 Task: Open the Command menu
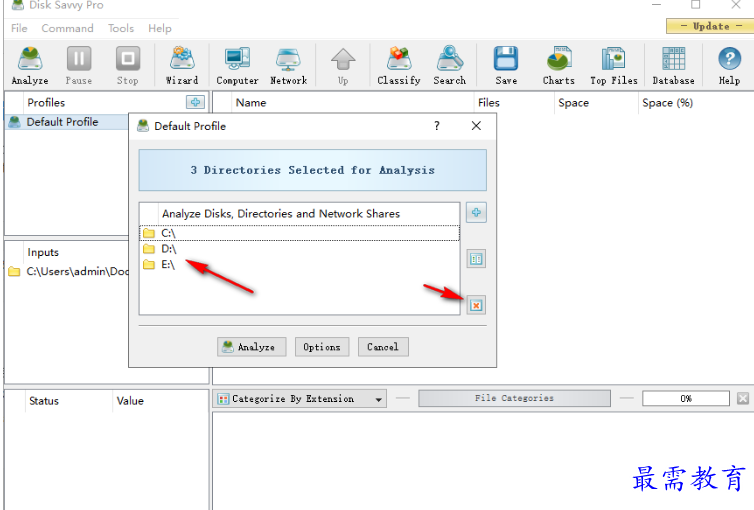pos(67,28)
